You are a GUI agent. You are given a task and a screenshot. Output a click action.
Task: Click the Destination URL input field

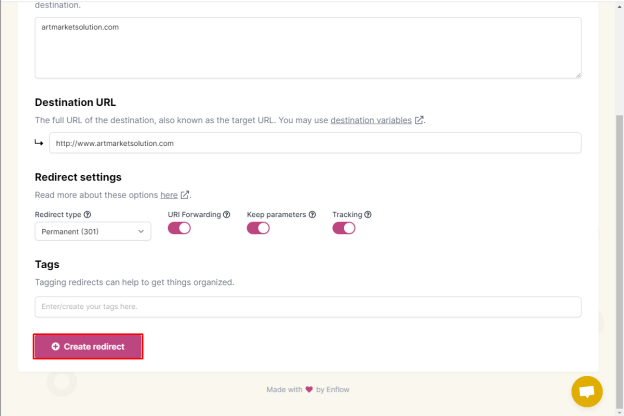click(315, 143)
